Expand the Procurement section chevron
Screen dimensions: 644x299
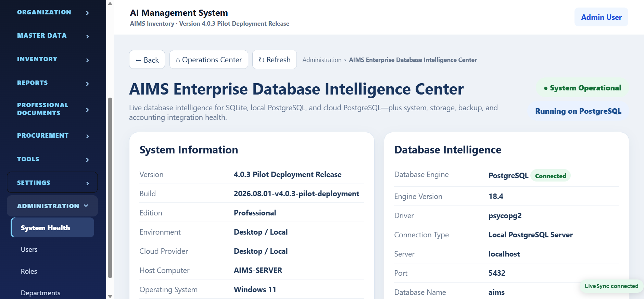tap(87, 136)
